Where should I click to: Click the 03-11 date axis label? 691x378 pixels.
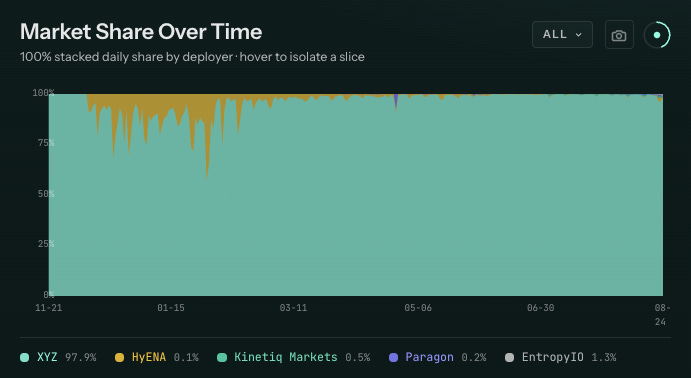pos(293,308)
